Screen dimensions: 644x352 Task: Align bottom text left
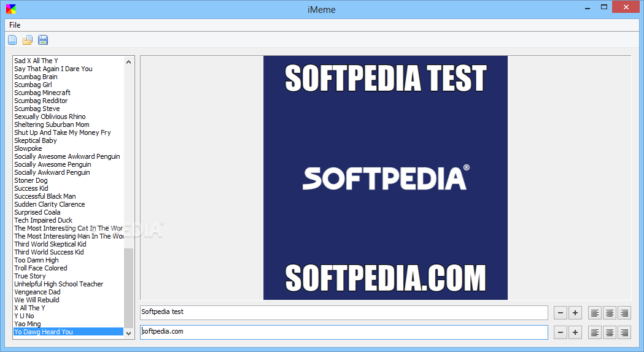[x=595, y=332]
